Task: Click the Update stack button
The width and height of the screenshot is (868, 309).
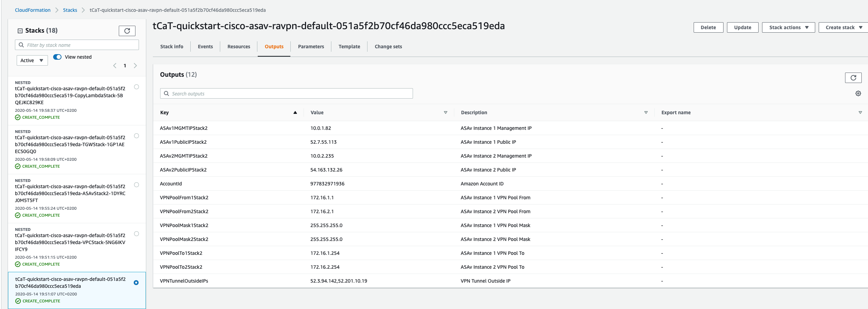Action: (x=743, y=27)
